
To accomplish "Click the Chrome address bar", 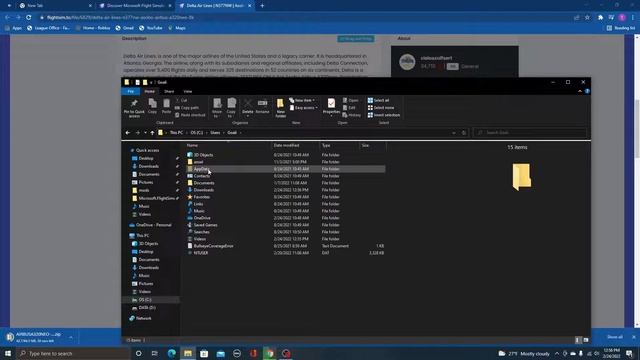I will point(306,18).
